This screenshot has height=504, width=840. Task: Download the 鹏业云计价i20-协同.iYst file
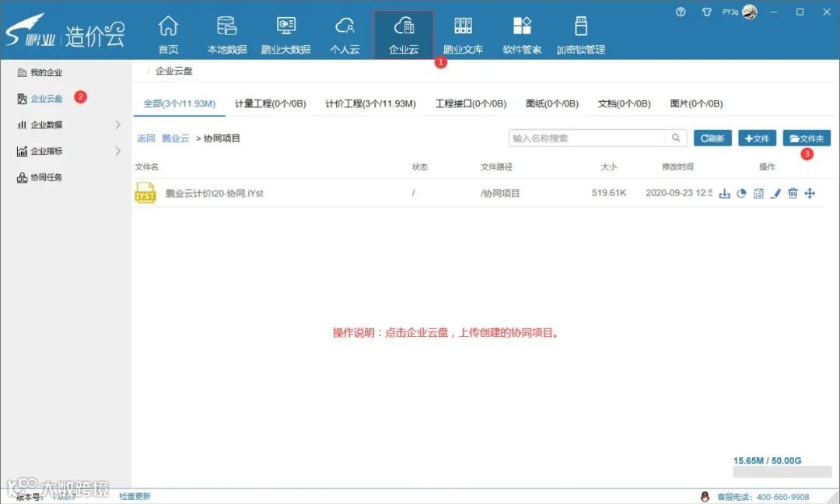tap(724, 194)
